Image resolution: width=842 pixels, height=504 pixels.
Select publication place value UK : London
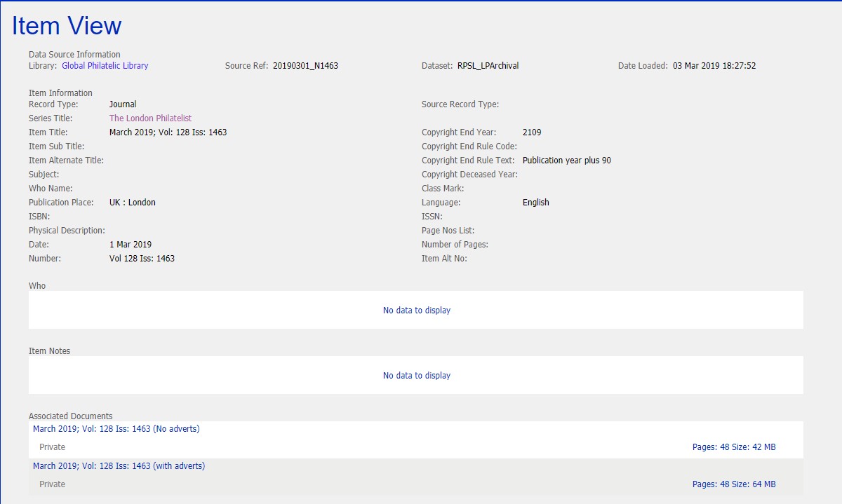(133, 203)
